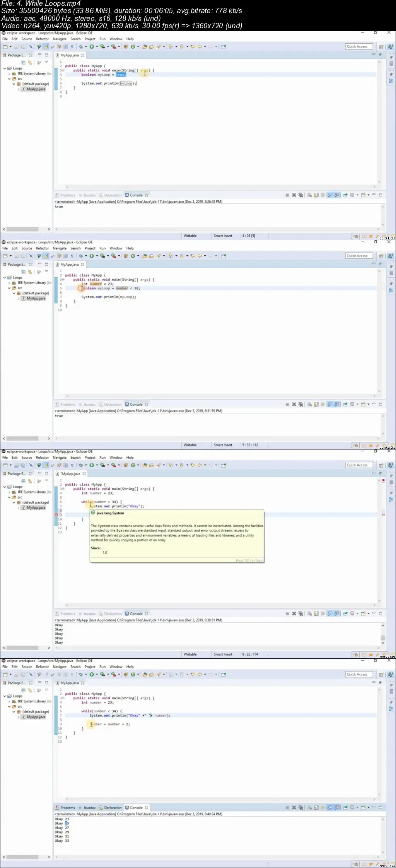The height and width of the screenshot is (868, 396).
Task: Click the Run button in the first frame's toolbar
Action: 92,46
